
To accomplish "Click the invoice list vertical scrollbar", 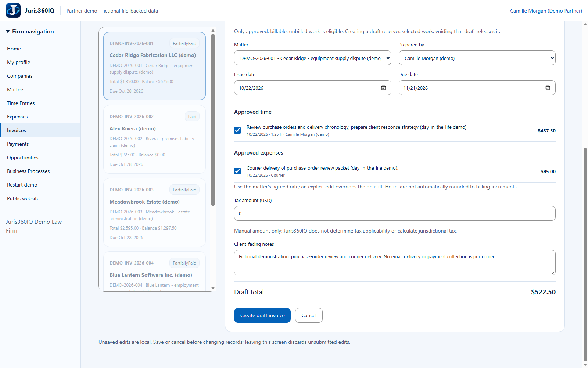I will coord(213,120).
